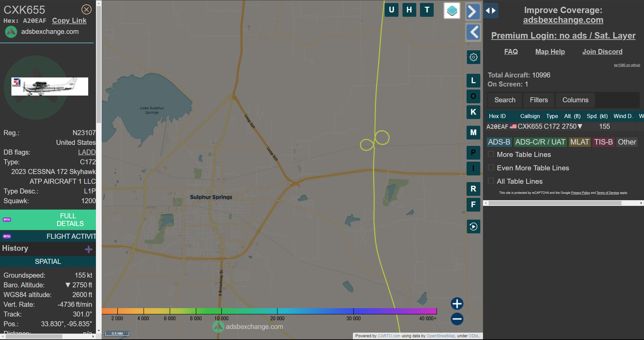Screen dimensions: 644x340
Task: Open tar1090 on github link
Action: tap(627, 65)
